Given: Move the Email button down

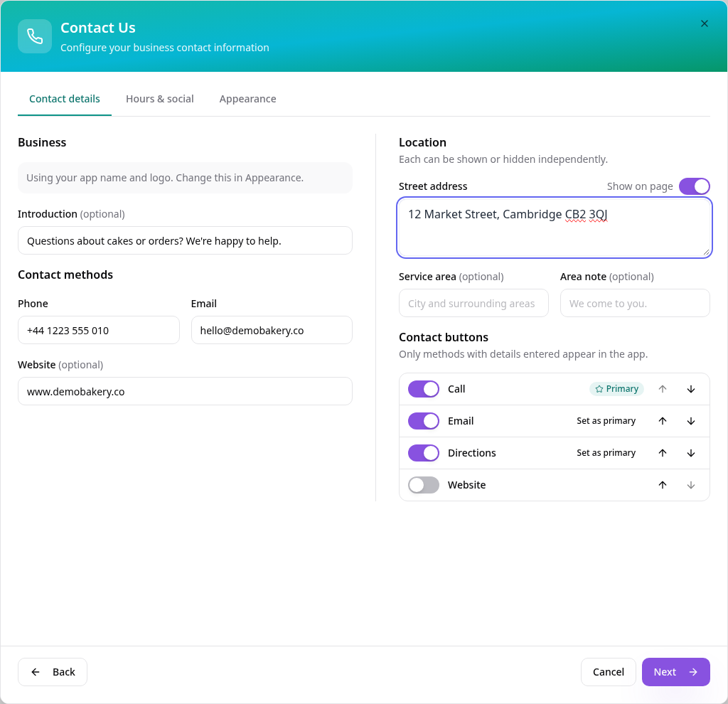Looking at the screenshot, I should (x=691, y=421).
